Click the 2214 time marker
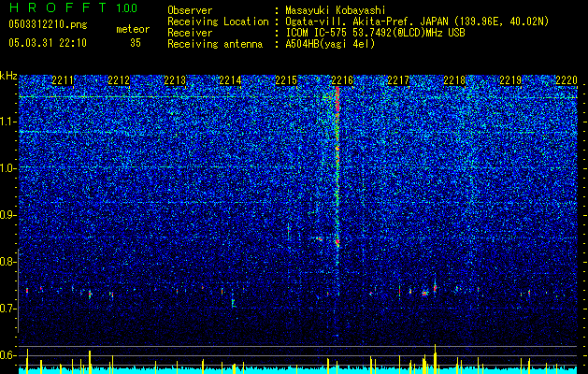This screenshot has height=374, width=588. (230, 80)
